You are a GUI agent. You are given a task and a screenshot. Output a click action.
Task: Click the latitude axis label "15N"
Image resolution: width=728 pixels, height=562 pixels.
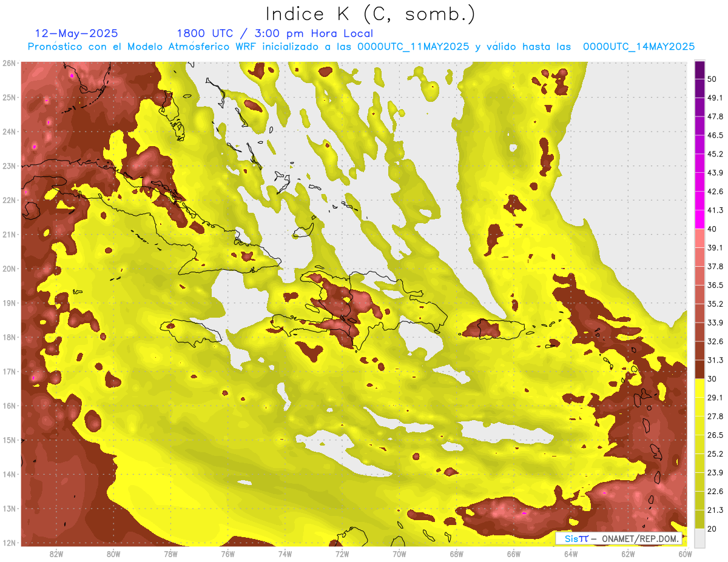pyautogui.click(x=8, y=440)
